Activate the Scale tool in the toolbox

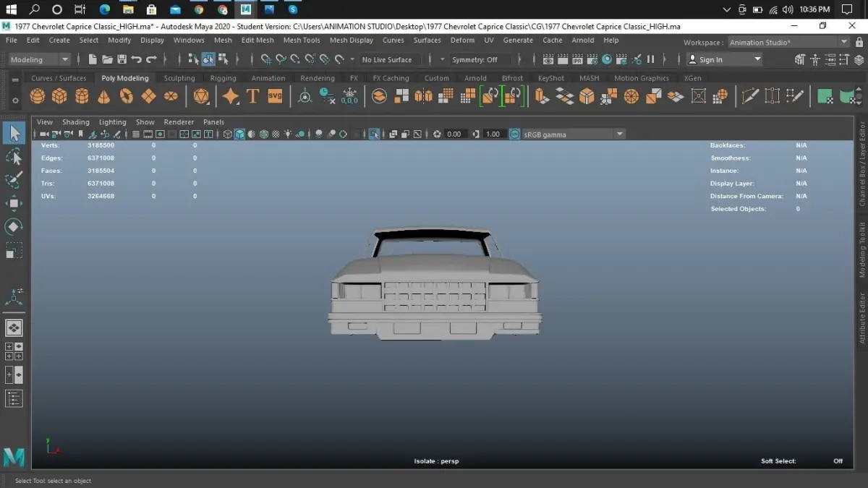click(x=14, y=250)
